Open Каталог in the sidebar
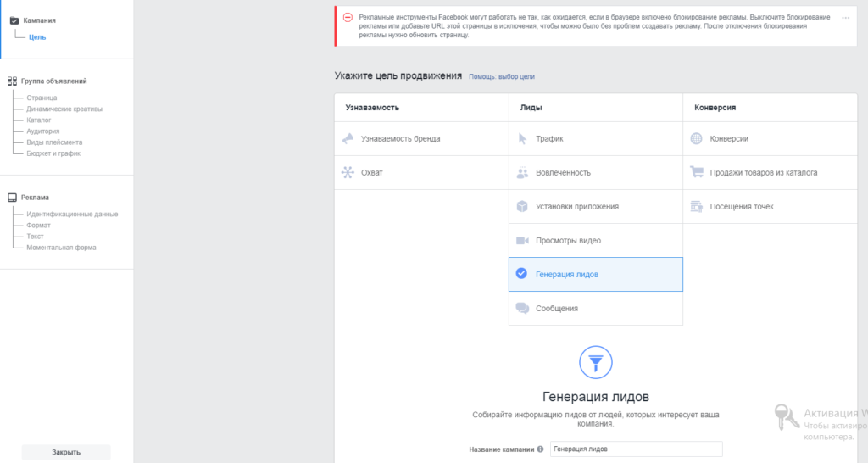Screen dimensions: 868x463 click(39, 120)
